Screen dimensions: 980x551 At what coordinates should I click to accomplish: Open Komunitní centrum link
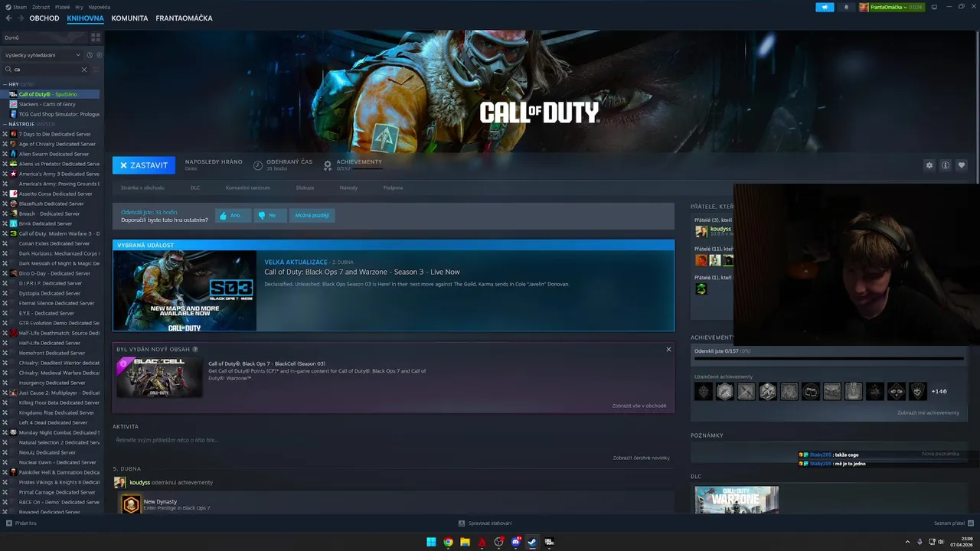[x=247, y=187]
